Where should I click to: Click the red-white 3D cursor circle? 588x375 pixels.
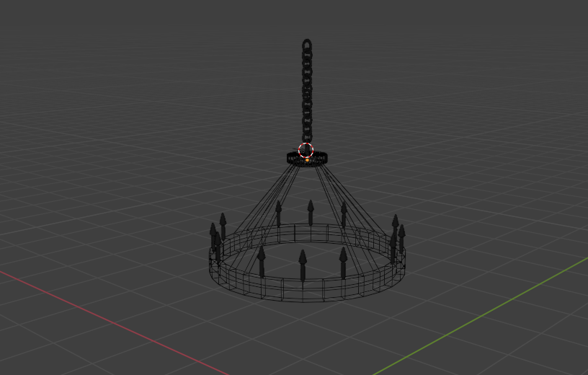[306, 150]
